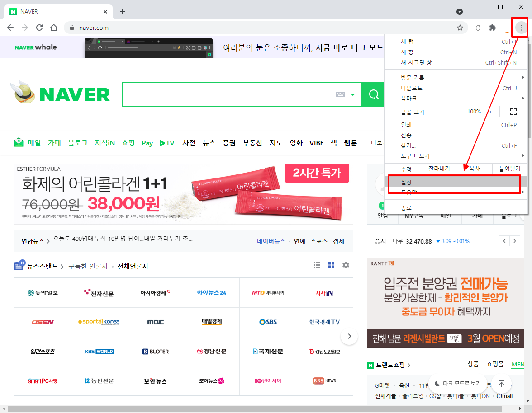Screen dimensions: 532x413
Task: Click the scroll-to-top arrow button
Action: point(501,384)
